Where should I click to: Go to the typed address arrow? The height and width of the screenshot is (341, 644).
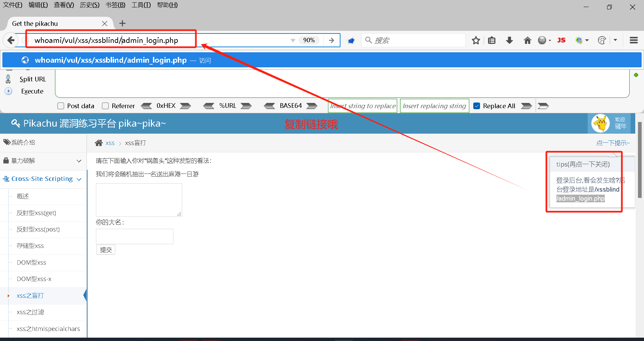click(x=331, y=40)
